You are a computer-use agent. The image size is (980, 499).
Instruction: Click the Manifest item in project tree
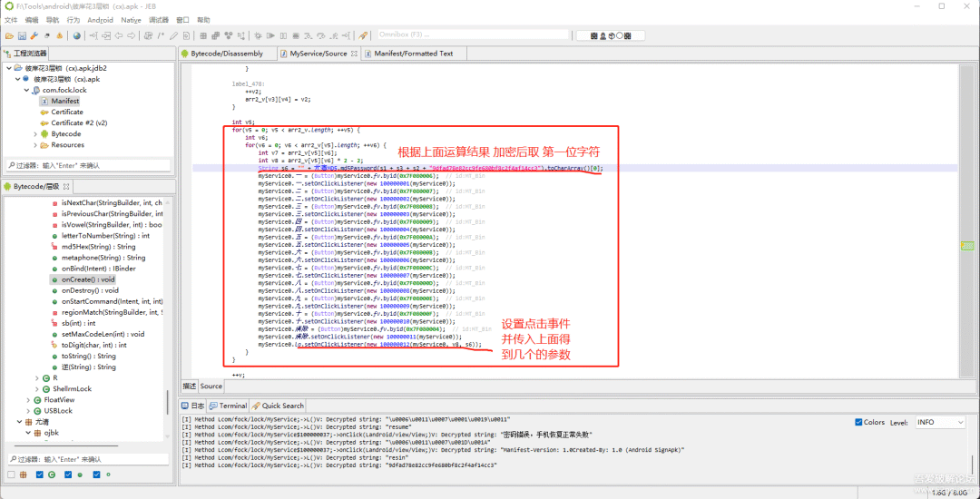(x=65, y=102)
